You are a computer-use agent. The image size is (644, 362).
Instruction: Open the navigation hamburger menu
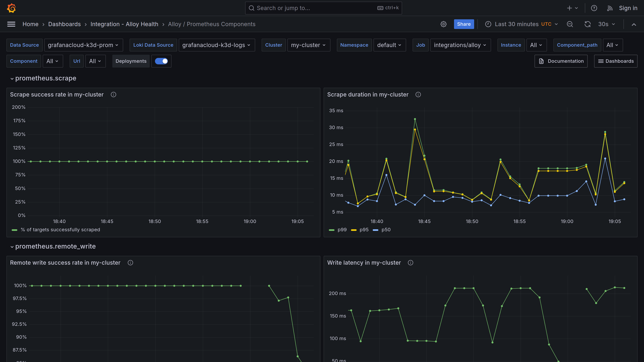11,24
